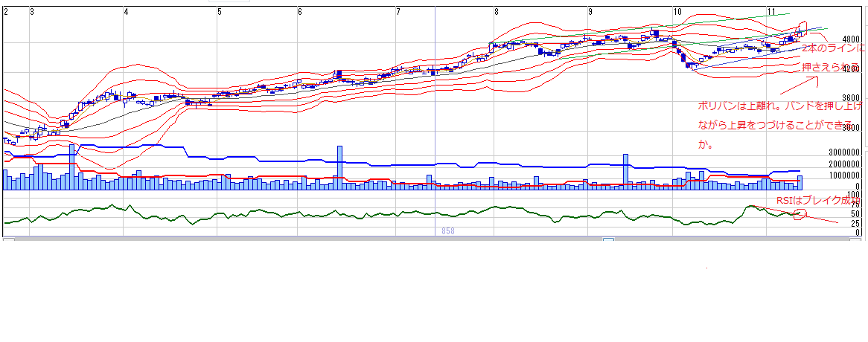This screenshot has width=868, height=342.
Task: Click the month 6 marker at chart top
Action: click(x=299, y=12)
